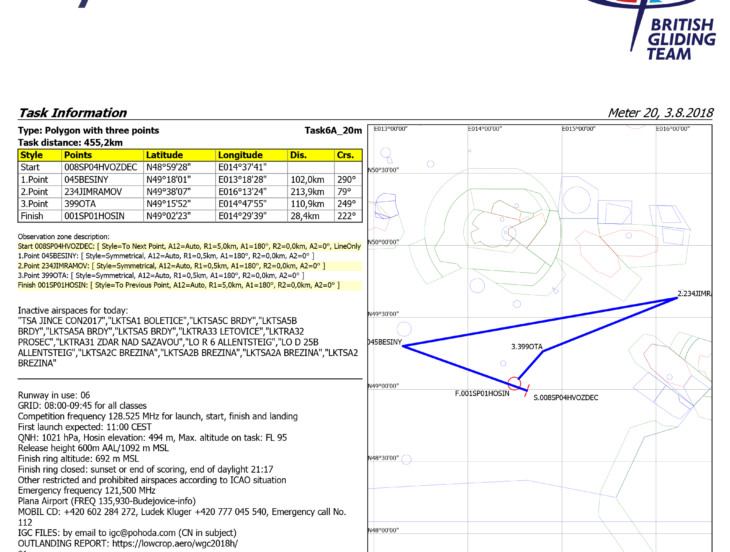The width and height of the screenshot is (730, 552).
Task: Click the Meter 20, 3.8.2018 date text
Action: tap(658, 113)
